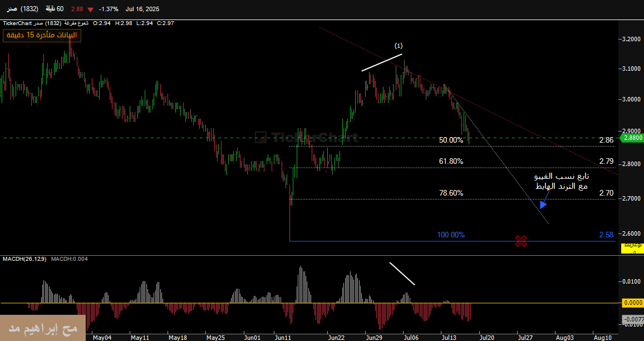Screen dimensions: 644x341
Task: Click the 3.1000 price axis label
Action: click(632, 69)
